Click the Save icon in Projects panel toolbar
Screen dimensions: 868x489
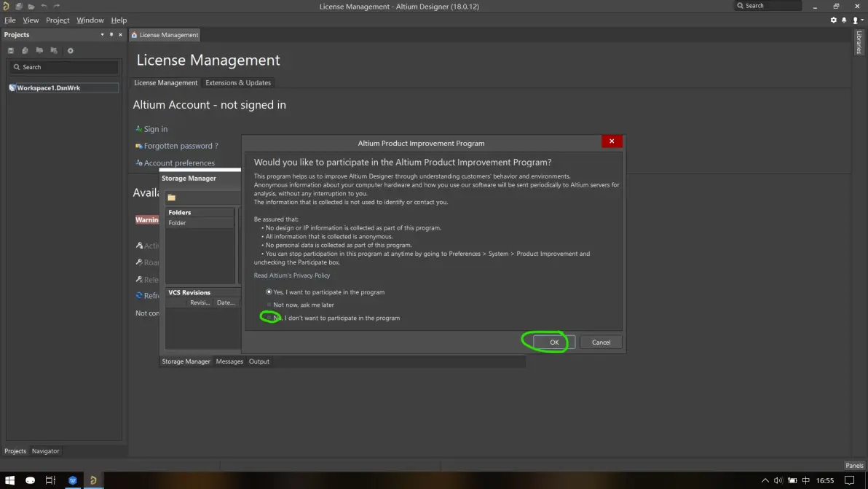point(10,50)
